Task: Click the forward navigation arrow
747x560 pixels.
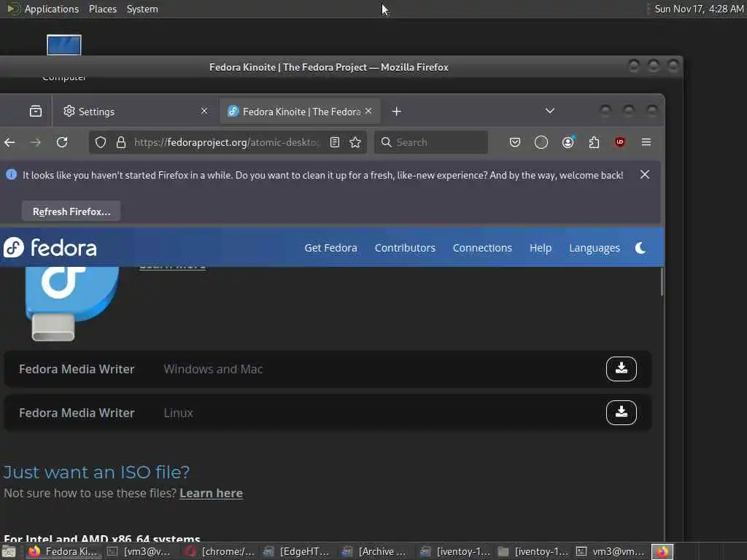Action: (36, 142)
